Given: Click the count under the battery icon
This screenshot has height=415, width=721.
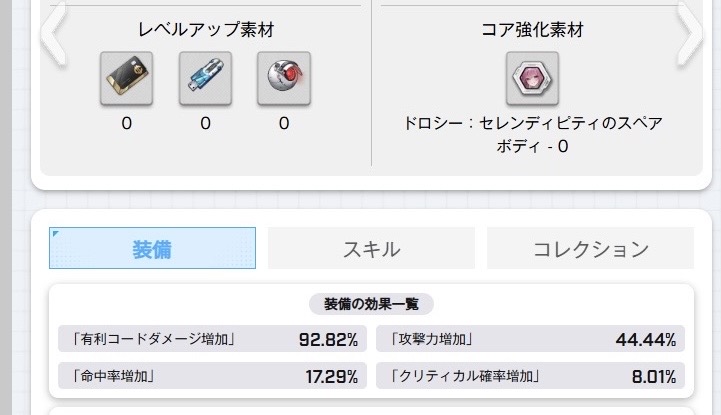Looking at the screenshot, I should [x=126, y=124].
